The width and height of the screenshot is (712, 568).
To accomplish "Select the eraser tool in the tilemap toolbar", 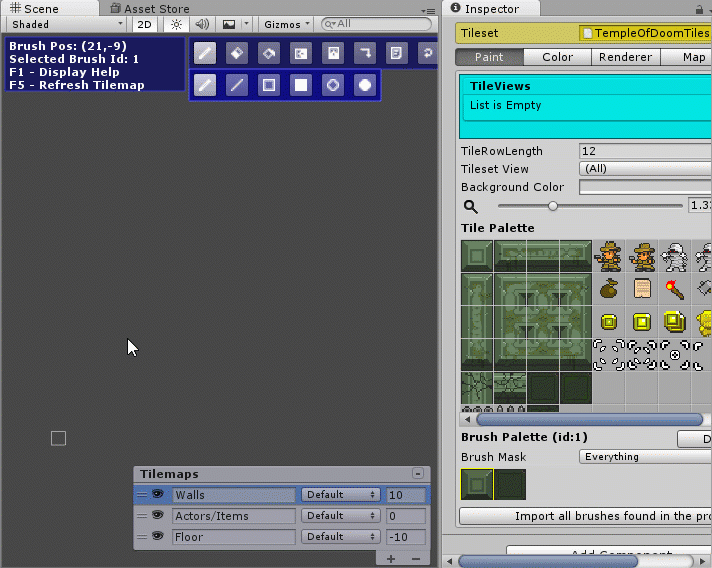I will (x=236, y=52).
